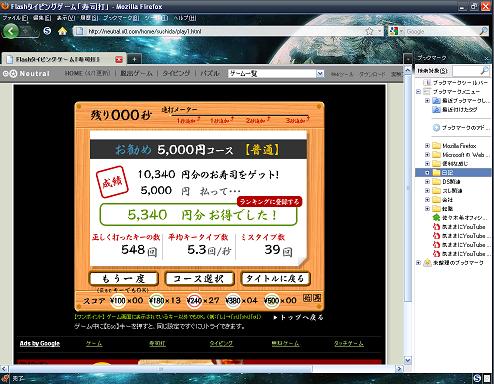The width and height of the screenshot is (494, 384).
Task: Bookmark this page with the star icon
Action: 369,31
